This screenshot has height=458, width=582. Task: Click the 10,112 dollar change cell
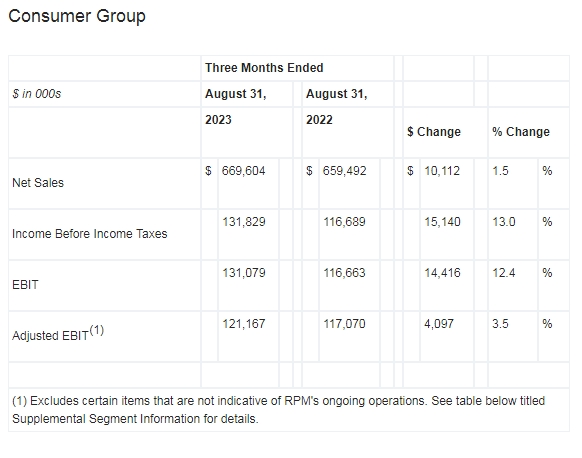pyautogui.click(x=442, y=171)
